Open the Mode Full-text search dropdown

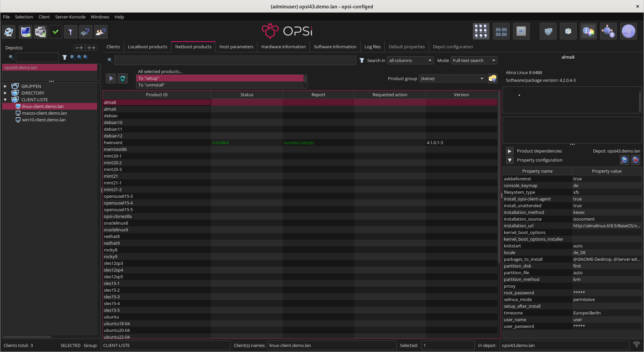(474, 60)
